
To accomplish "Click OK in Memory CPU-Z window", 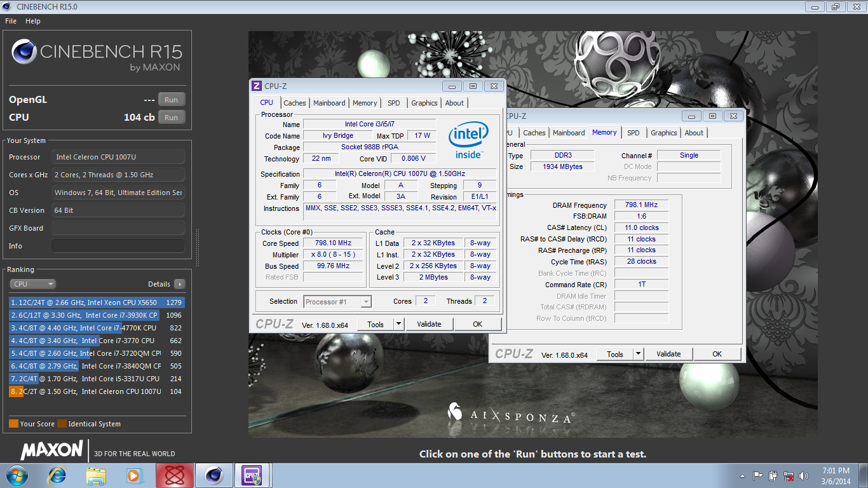I will point(717,354).
